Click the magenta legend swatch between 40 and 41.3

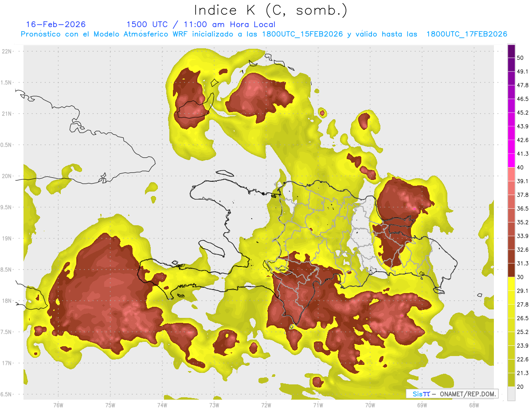point(511,161)
